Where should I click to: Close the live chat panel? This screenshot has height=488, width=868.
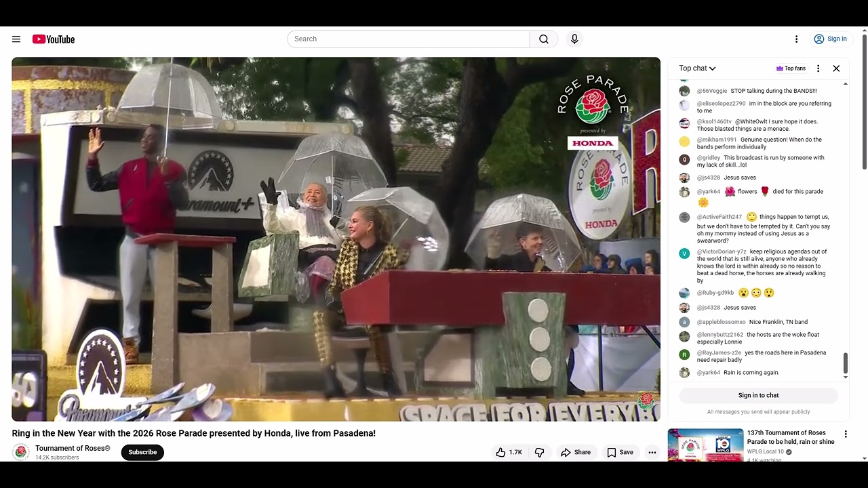836,68
